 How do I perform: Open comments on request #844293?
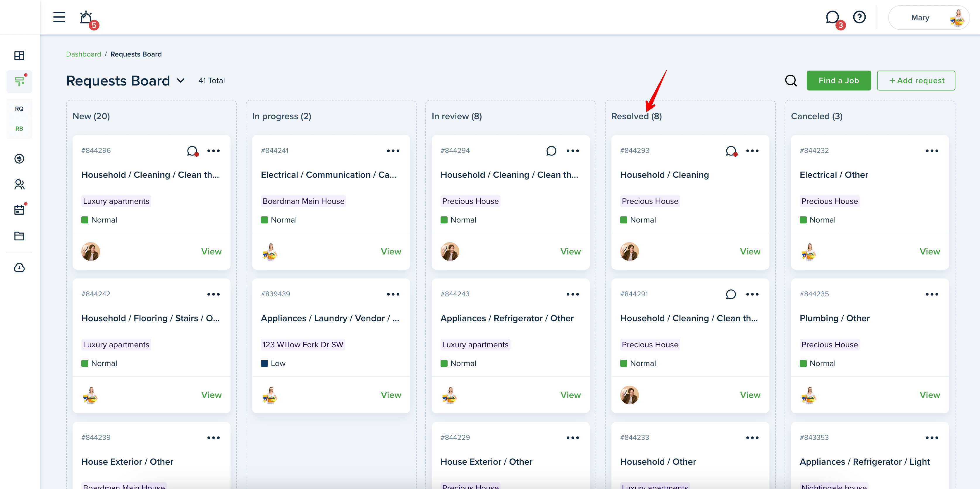[731, 151]
